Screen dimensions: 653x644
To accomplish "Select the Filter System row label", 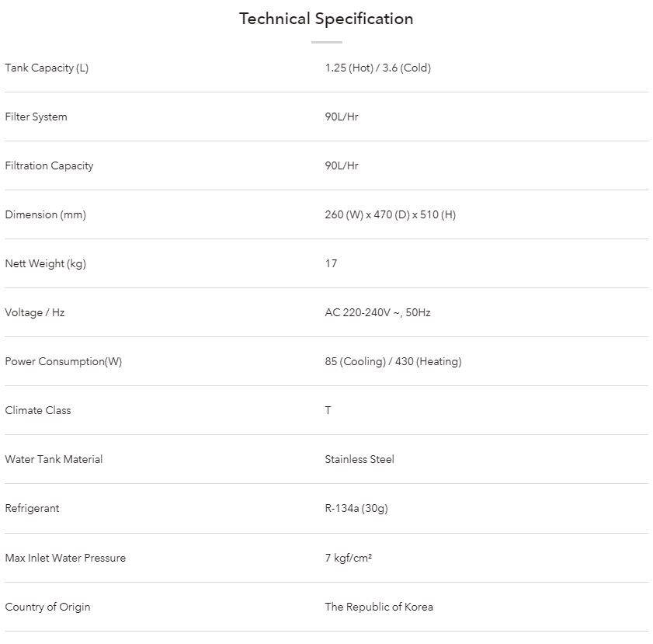I will click(36, 117).
